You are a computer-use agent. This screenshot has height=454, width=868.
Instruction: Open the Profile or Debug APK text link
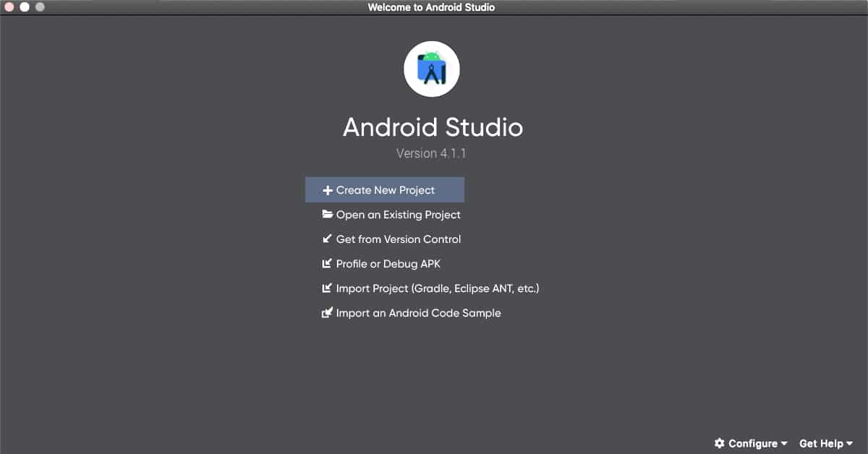coord(388,264)
